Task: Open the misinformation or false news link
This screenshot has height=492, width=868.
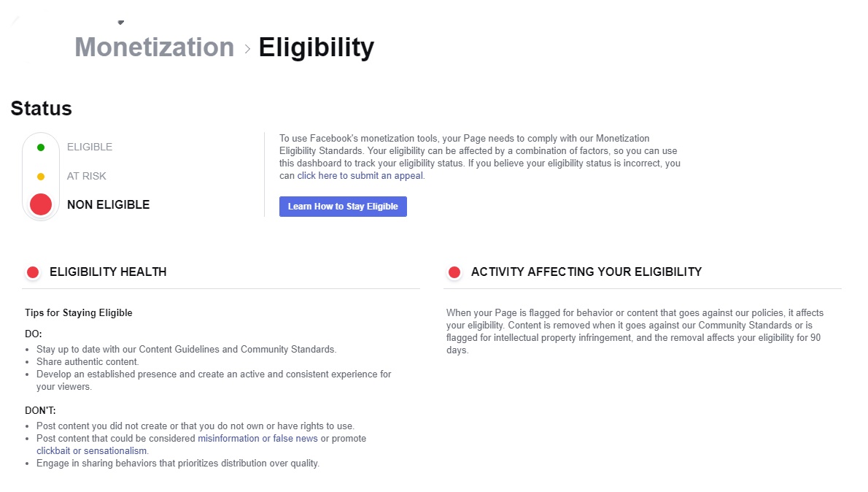Action: tap(257, 439)
